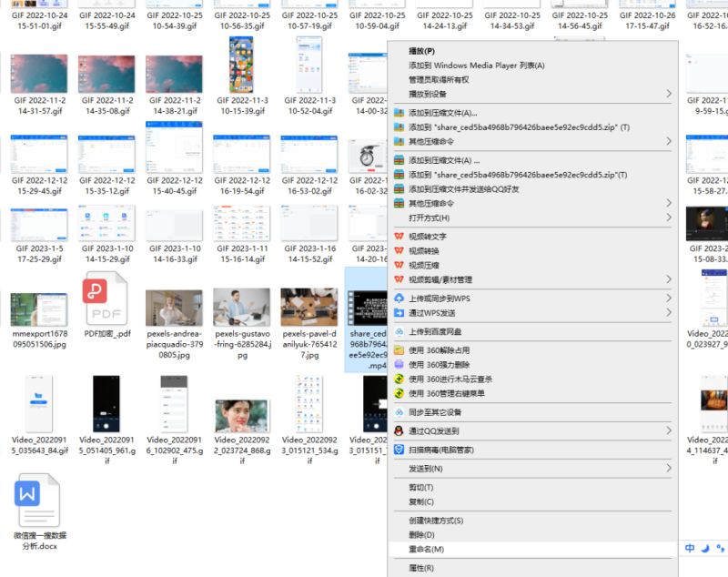728x577 pixels.
Task: Click the 360压缩 send-to-QQ archive icon
Action: (x=398, y=189)
